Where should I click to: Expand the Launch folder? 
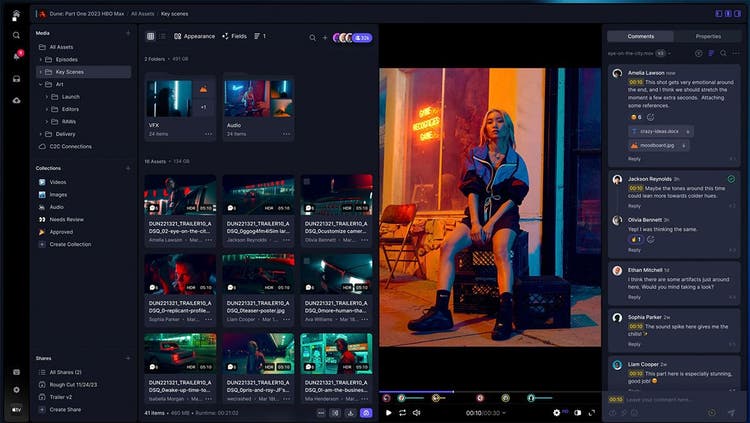pos(47,97)
